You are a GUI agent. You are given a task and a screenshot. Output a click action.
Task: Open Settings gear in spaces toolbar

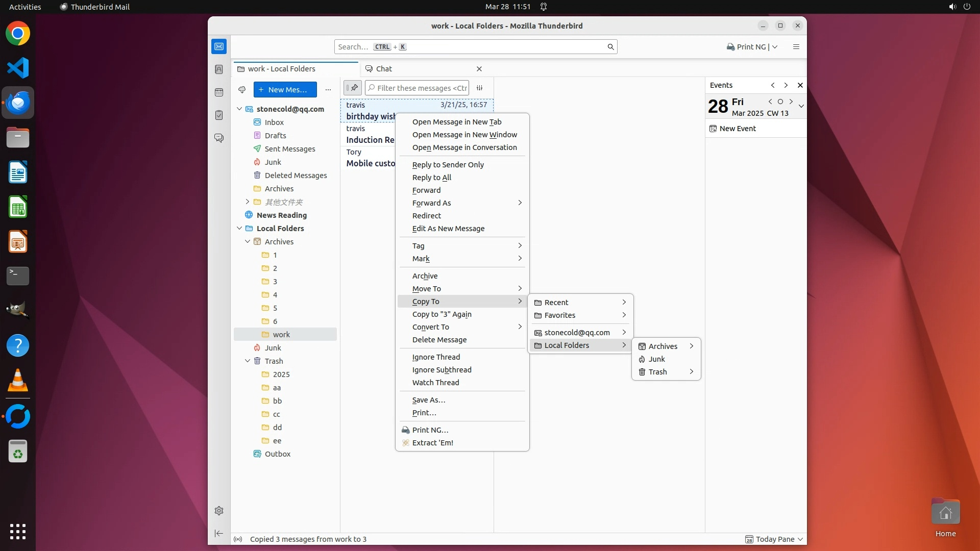(219, 511)
